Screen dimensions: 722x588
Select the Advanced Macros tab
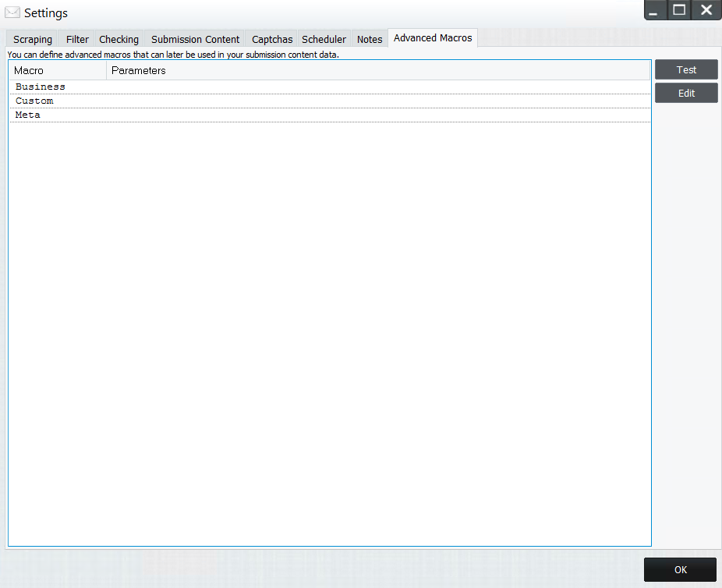pyautogui.click(x=433, y=37)
